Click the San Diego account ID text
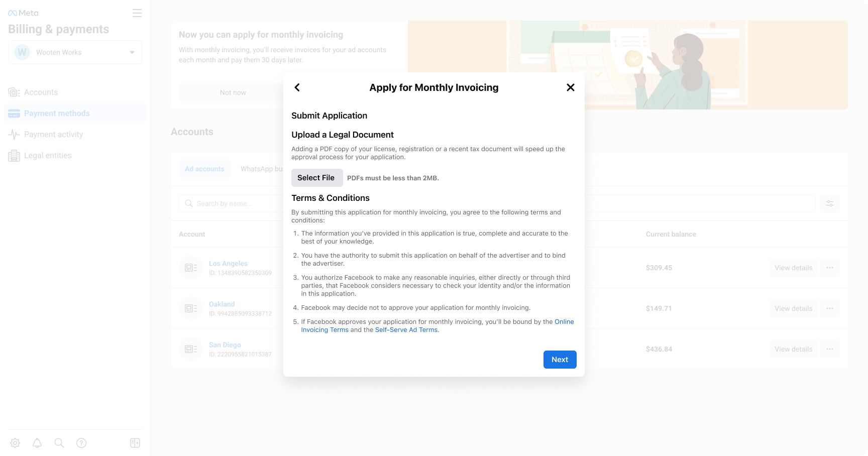 pyautogui.click(x=240, y=355)
